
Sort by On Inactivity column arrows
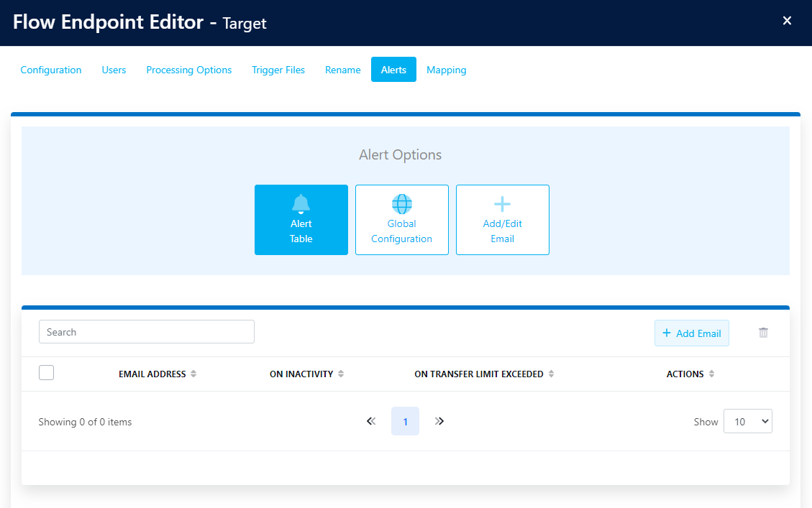click(341, 374)
